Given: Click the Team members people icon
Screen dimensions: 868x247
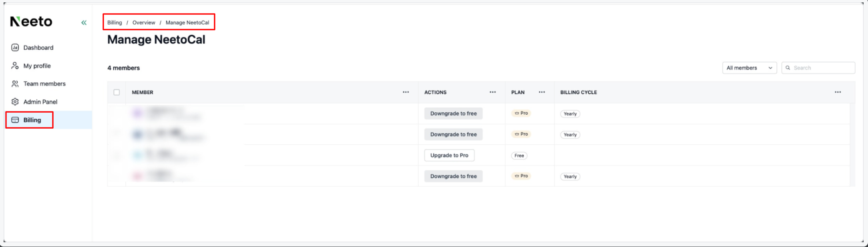Looking at the screenshot, I should 15,84.
